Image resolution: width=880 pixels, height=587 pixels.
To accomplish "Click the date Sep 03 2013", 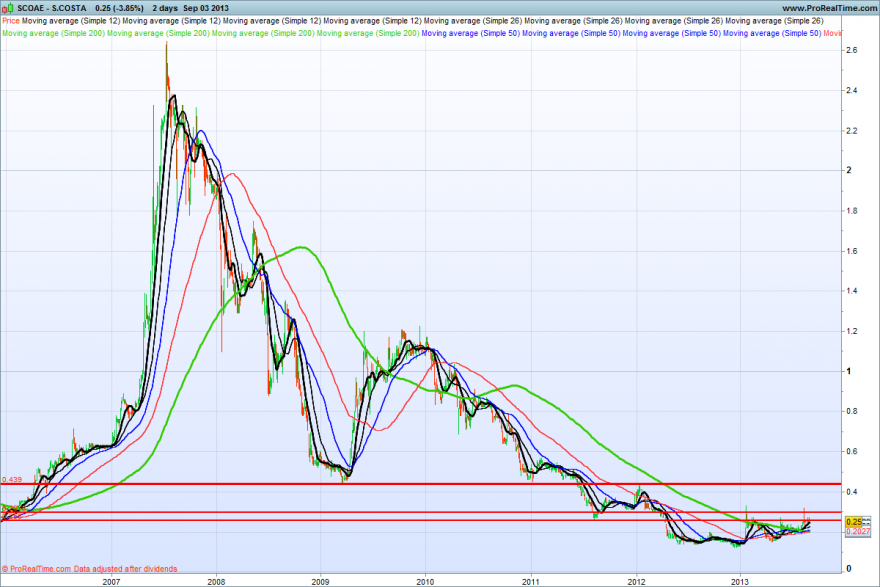I will [206, 8].
